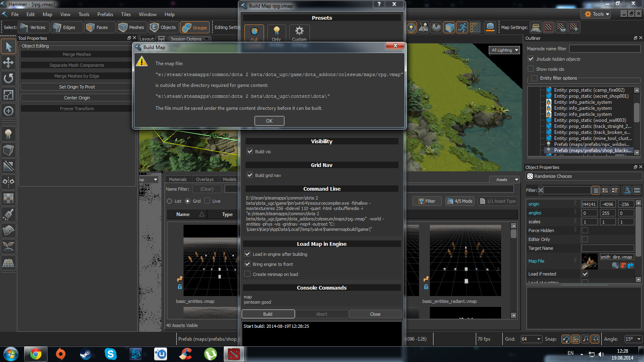Switch selection mode to Groups
The height and width of the screenshot is (362, 644).
[x=195, y=27]
